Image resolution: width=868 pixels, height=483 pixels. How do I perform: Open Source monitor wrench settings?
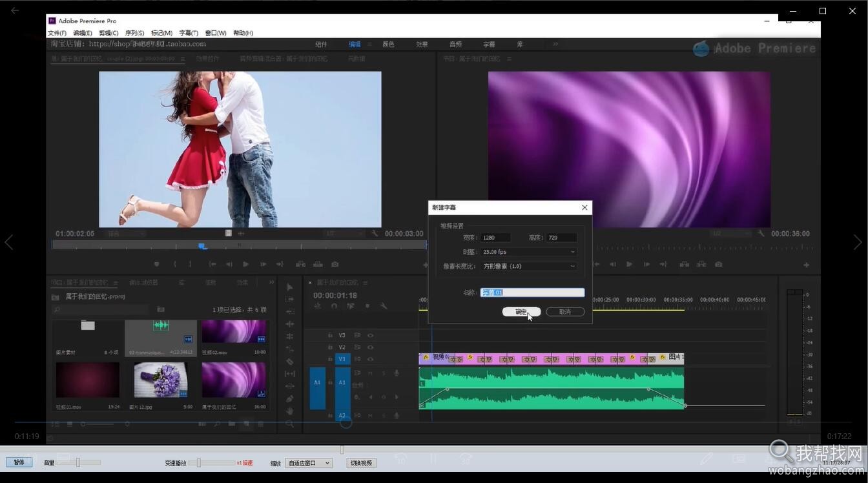[375, 234]
